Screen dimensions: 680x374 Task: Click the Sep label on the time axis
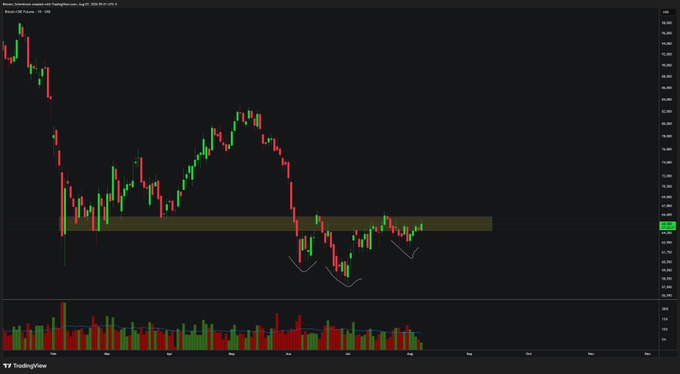point(469,354)
